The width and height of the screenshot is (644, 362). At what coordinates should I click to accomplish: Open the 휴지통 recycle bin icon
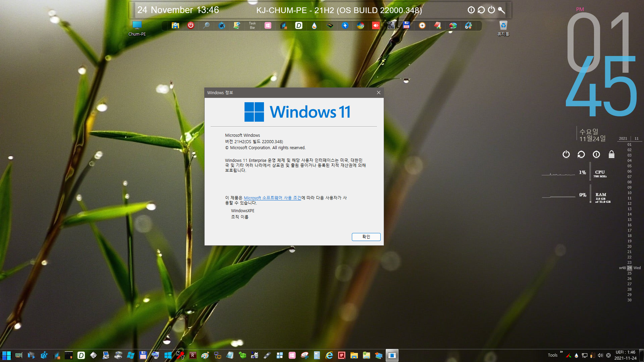coord(503,28)
